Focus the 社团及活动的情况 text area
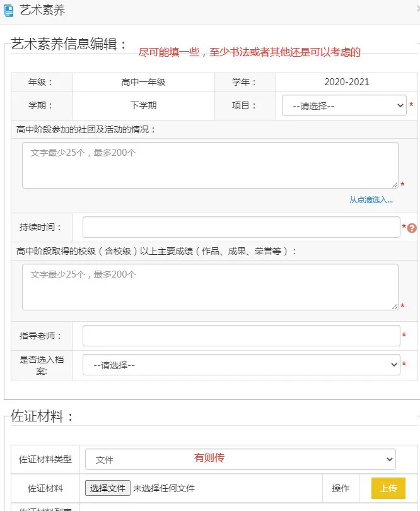Viewport: 420px width, 511px height. (210, 165)
